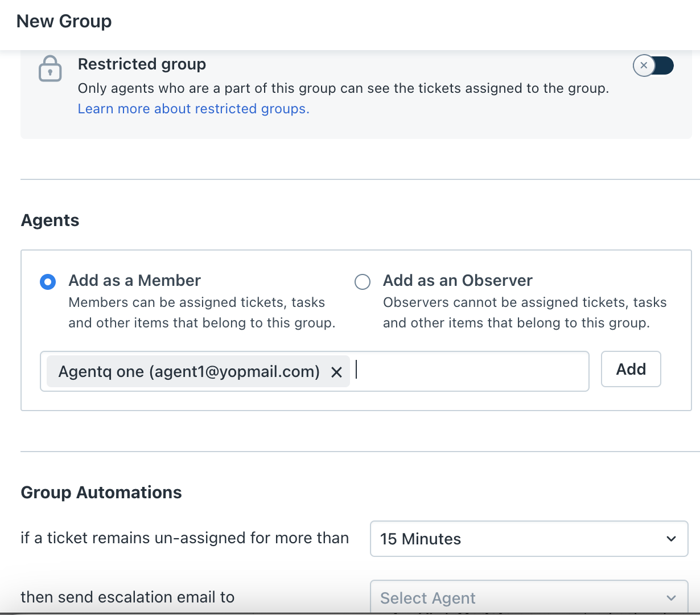Focus the agent search input field
The width and height of the screenshot is (700, 615).
coord(470,371)
